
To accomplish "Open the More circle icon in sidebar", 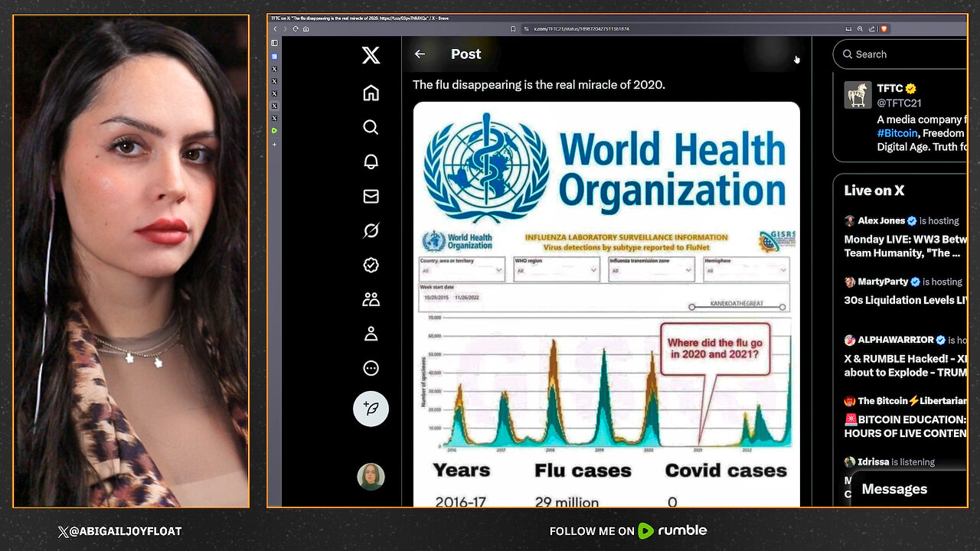I will click(x=371, y=368).
